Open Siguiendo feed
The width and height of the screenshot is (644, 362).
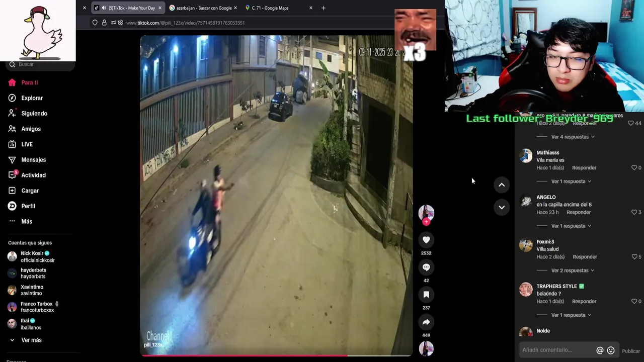(x=34, y=114)
